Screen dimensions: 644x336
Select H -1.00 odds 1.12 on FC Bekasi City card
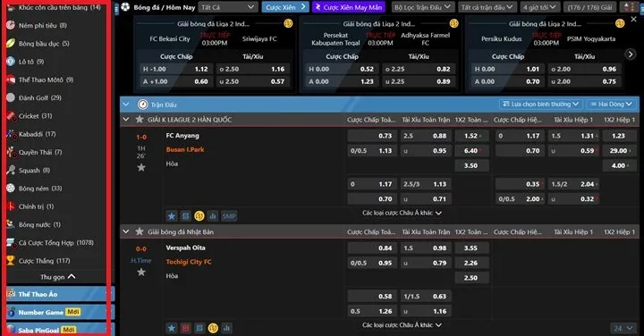point(175,70)
